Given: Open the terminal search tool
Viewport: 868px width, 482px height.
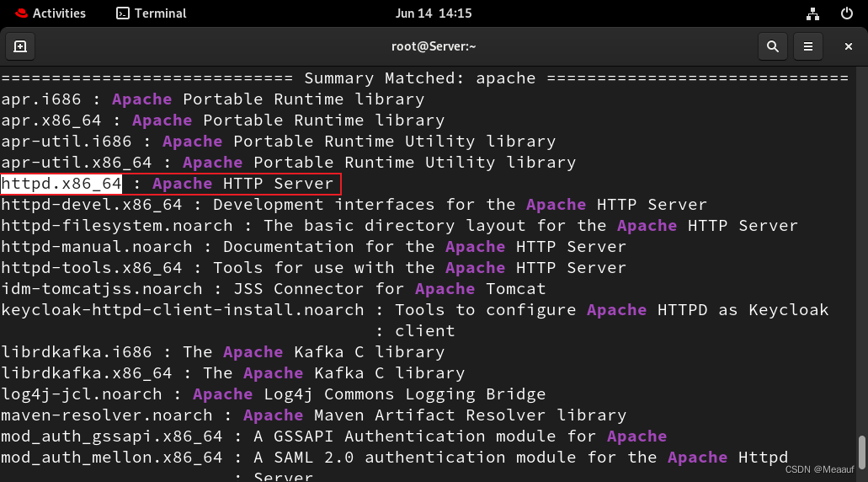Looking at the screenshot, I should pyautogui.click(x=773, y=46).
